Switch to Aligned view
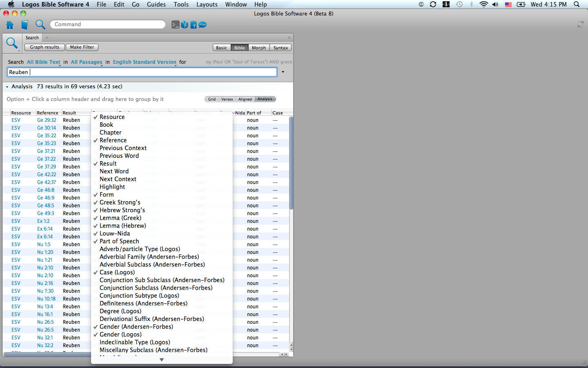 coord(245,99)
